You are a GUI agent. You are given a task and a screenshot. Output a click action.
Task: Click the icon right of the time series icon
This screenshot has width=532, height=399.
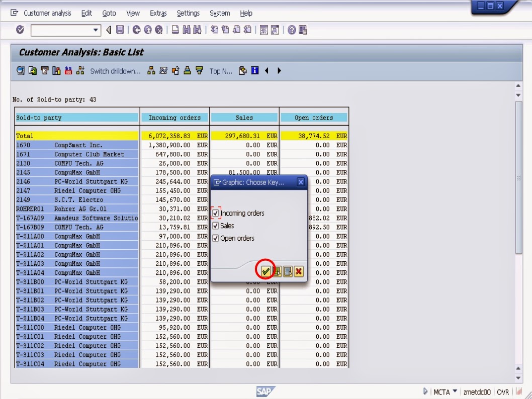click(x=175, y=70)
